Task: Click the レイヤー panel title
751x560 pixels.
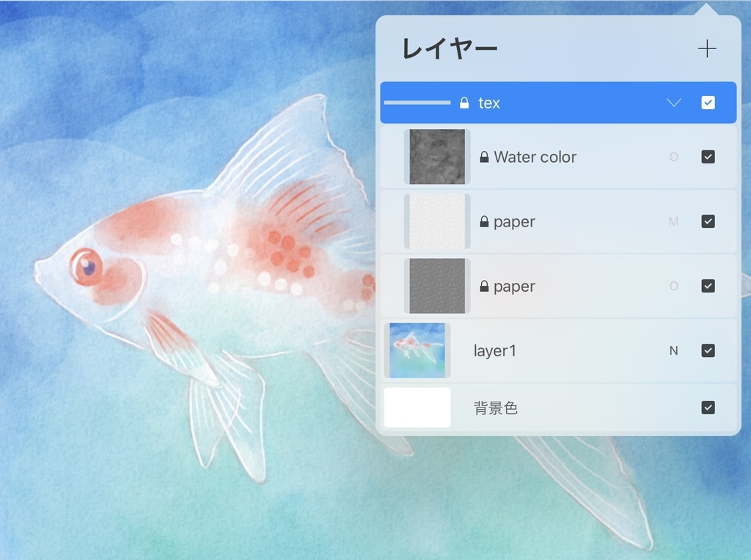Action: 449,48
